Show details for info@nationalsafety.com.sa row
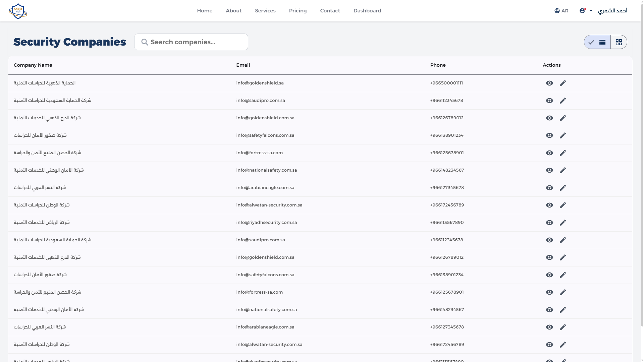Screen dimensions: 644x362 (x=549, y=170)
